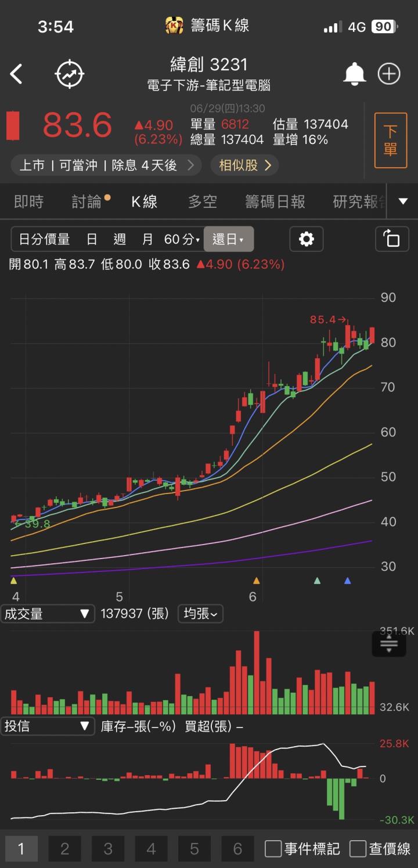Open the 投信 indicator dropdown
The height and width of the screenshot is (868, 418).
coord(48,726)
